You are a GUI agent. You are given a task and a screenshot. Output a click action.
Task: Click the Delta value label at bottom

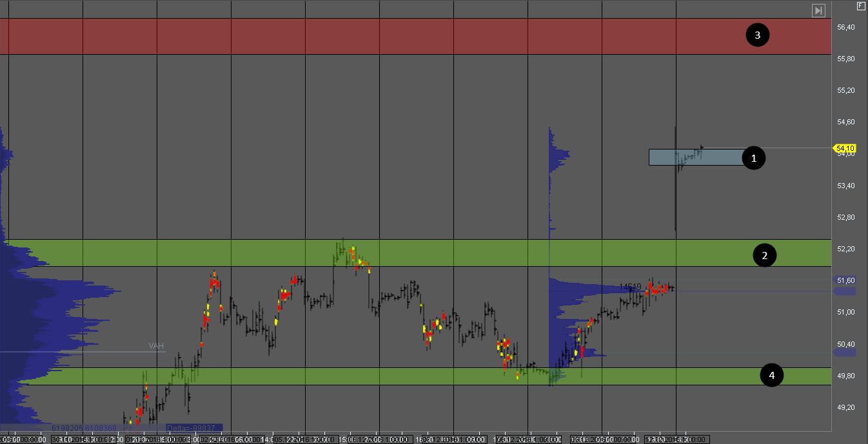pos(193,427)
